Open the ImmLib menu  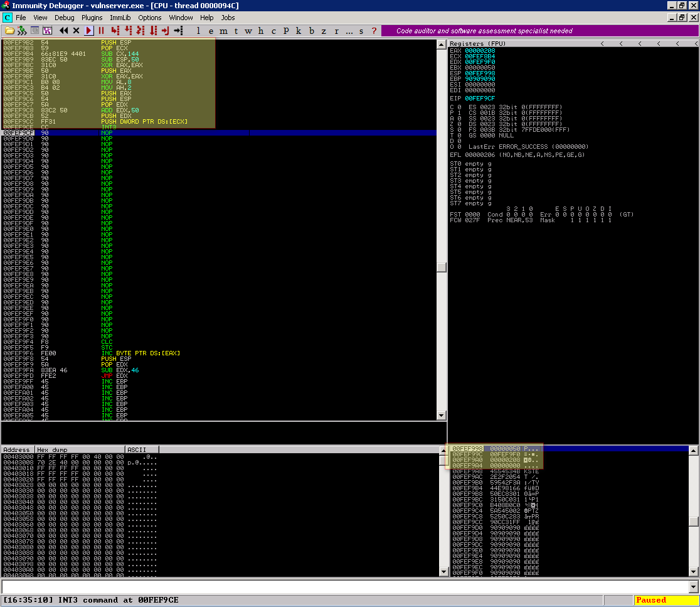[x=120, y=18]
